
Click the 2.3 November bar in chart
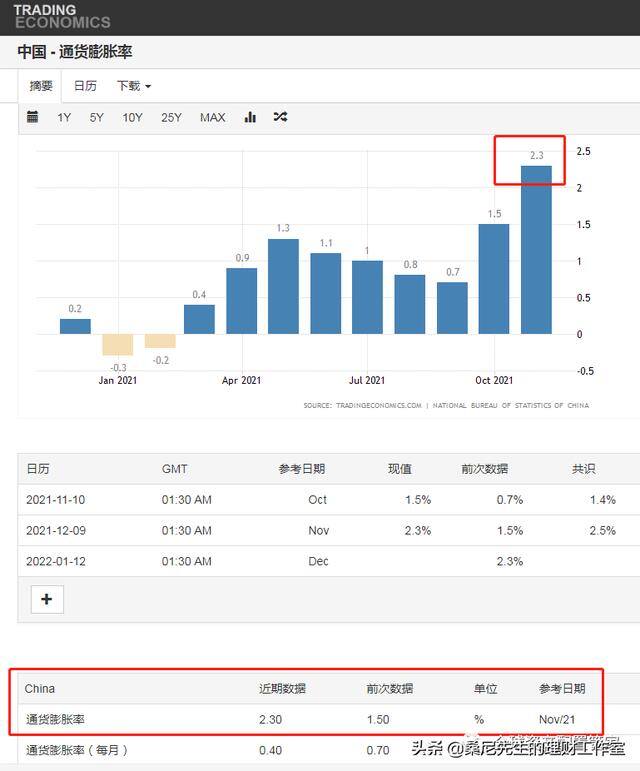[536, 250]
